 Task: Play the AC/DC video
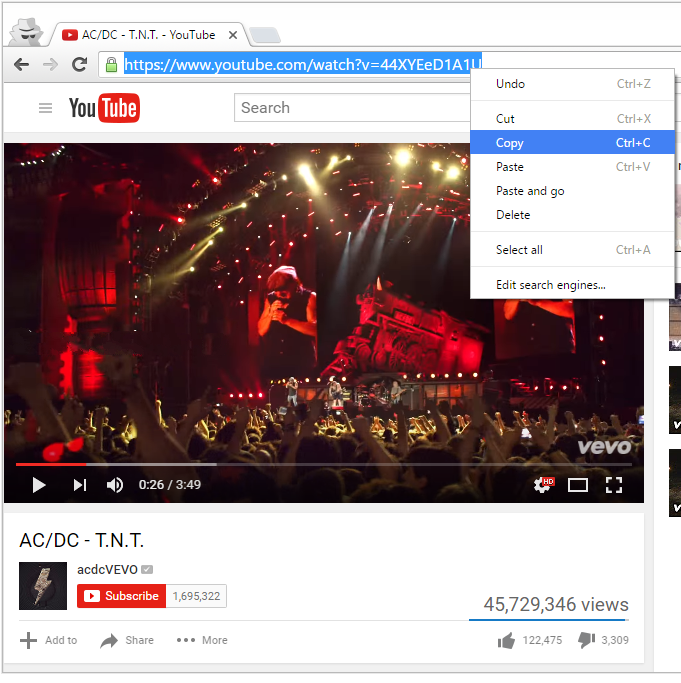coord(39,485)
